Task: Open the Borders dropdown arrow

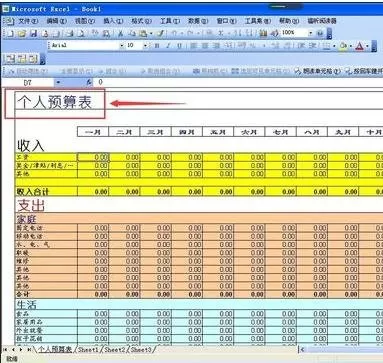Action: pos(334,46)
